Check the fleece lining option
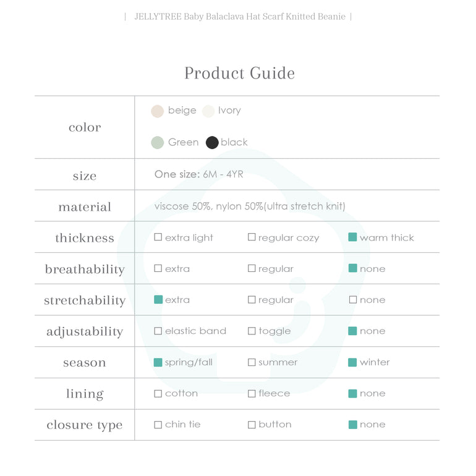Screen dimensions: 476x476 tap(252, 394)
